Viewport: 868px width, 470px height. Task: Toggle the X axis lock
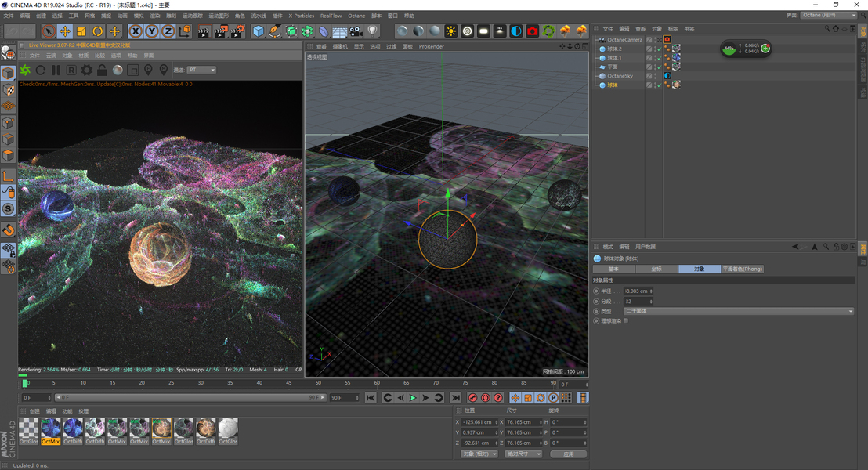135,31
